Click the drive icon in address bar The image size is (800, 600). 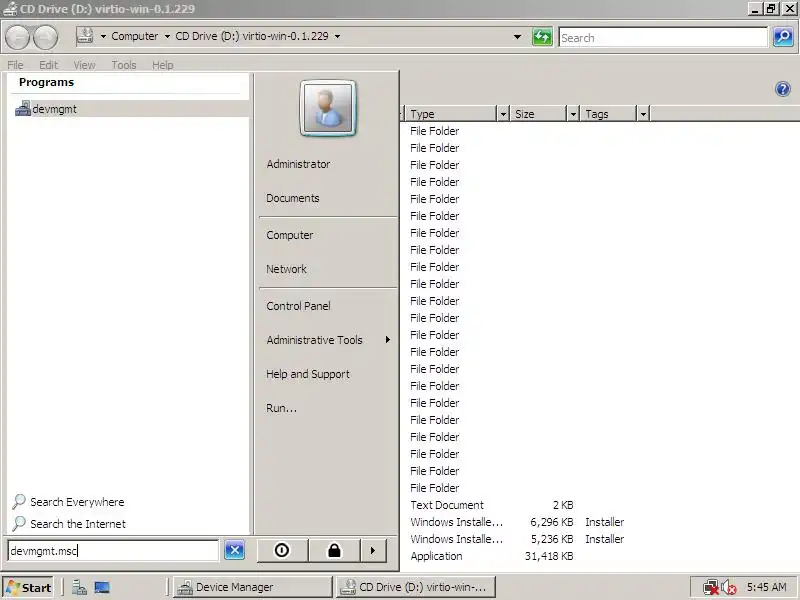tap(85, 36)
